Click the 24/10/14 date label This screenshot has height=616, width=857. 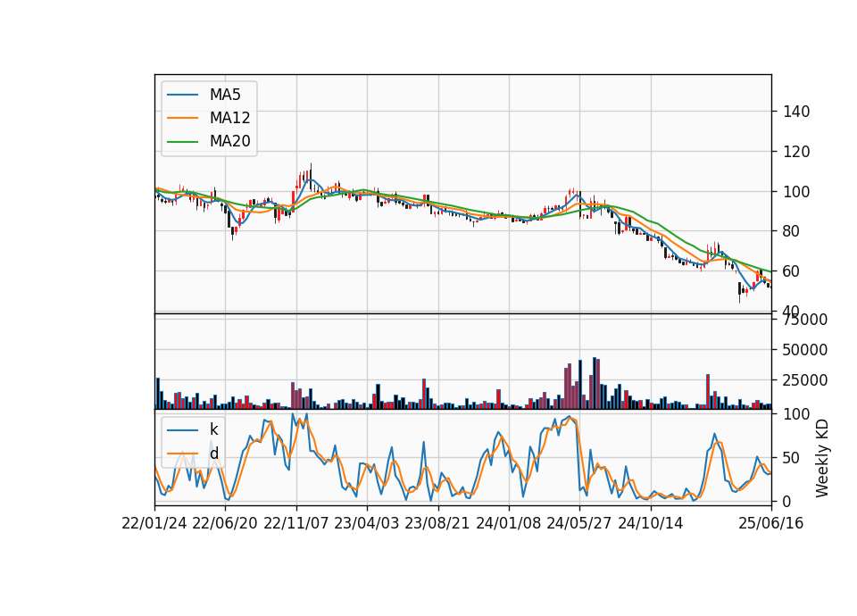coord(651,523)
